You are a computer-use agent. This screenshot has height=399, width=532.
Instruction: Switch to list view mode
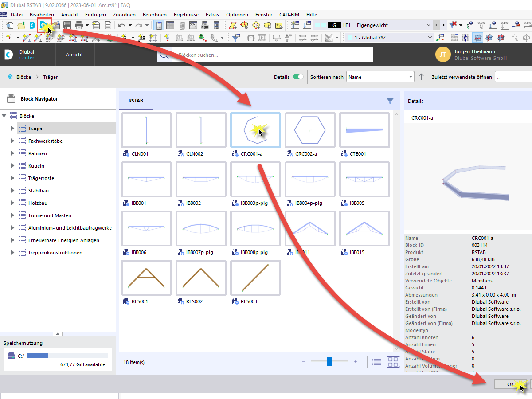click(377, 362)
